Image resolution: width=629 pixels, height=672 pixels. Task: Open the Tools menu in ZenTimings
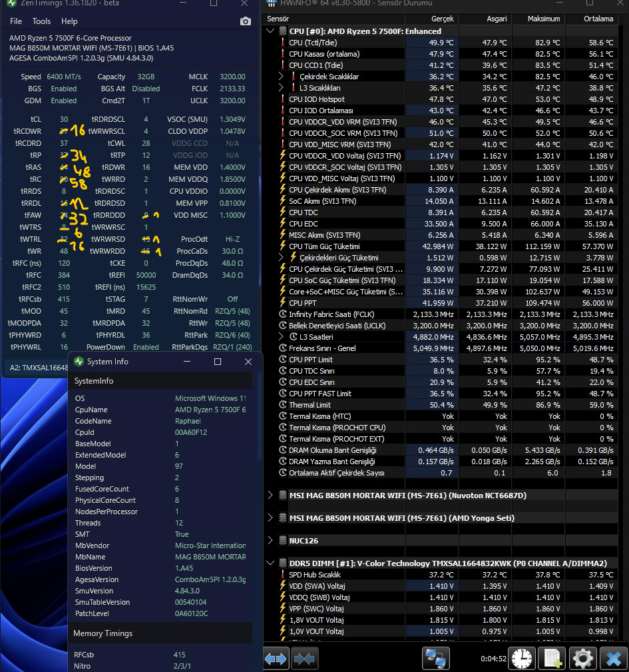[41, 21]
